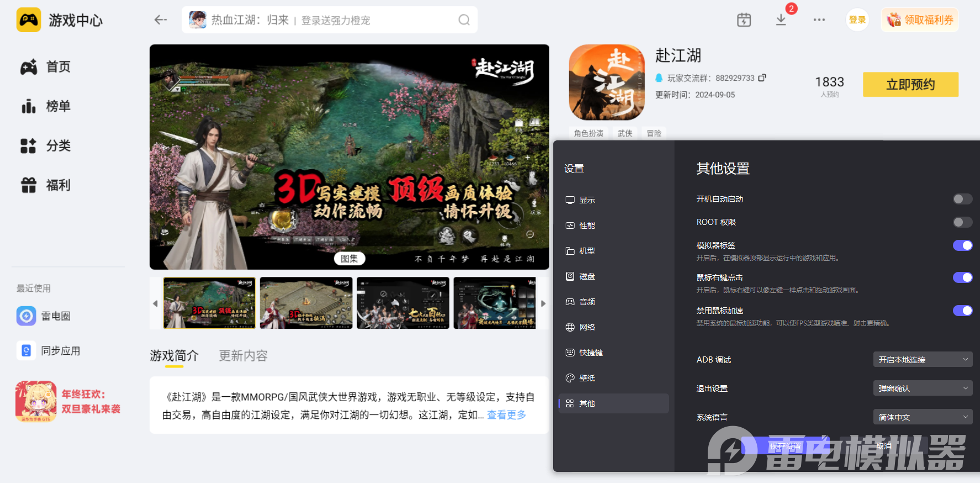Open 壁纸 wallpaper settings

click(614, 378)
